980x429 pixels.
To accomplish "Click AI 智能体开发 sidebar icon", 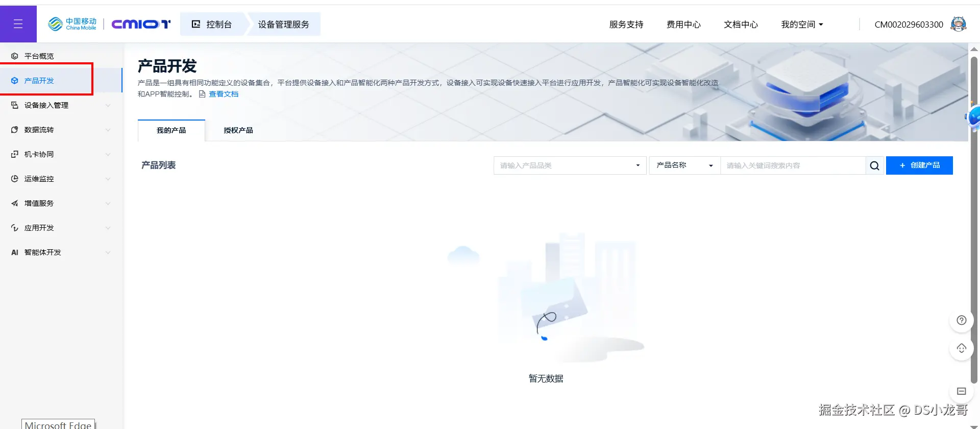I will click(15, 252).
